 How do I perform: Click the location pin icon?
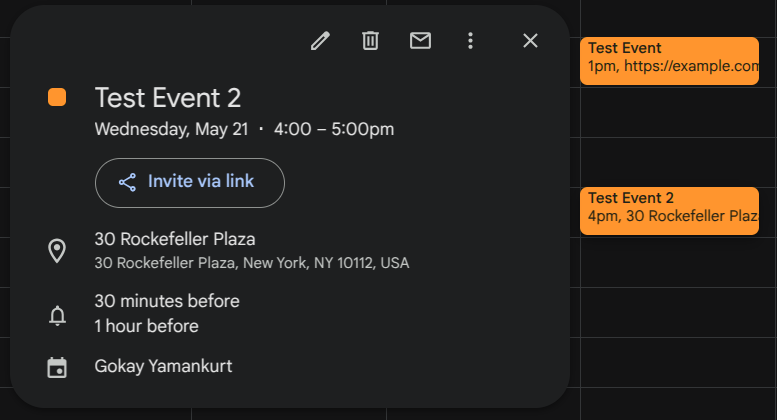click(57, 251)
